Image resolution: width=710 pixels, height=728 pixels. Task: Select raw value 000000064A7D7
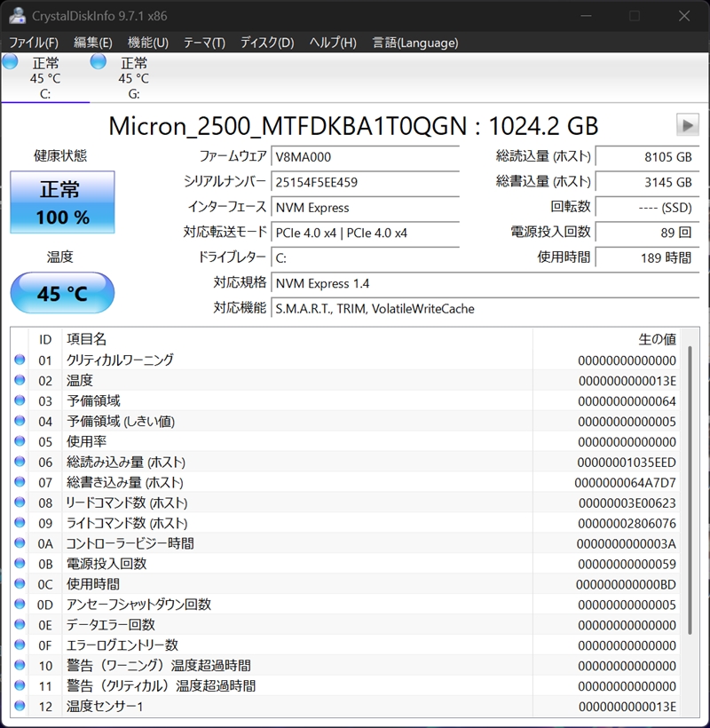[x=625, y=483]
